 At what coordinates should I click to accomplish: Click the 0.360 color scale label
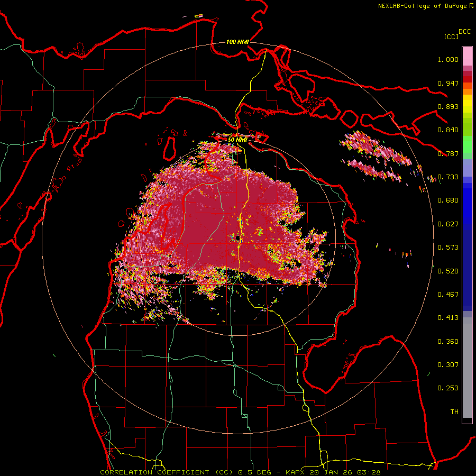coord(448,342)
